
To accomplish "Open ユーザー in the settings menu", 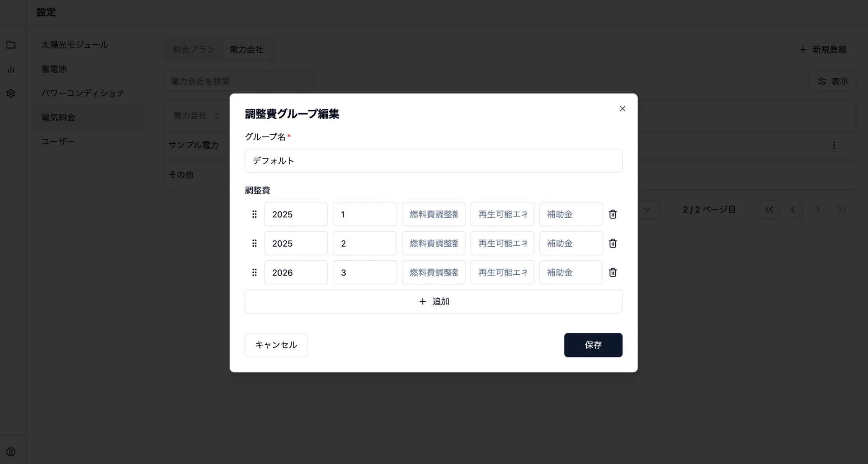I will coord(87,141).
